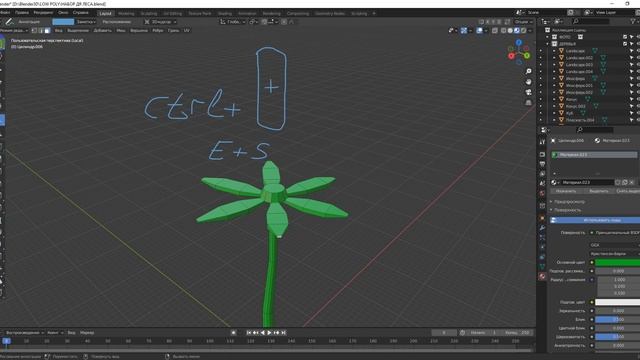Click the Выделить button
The width and height of the screenshot is (640, 360).
598,191
